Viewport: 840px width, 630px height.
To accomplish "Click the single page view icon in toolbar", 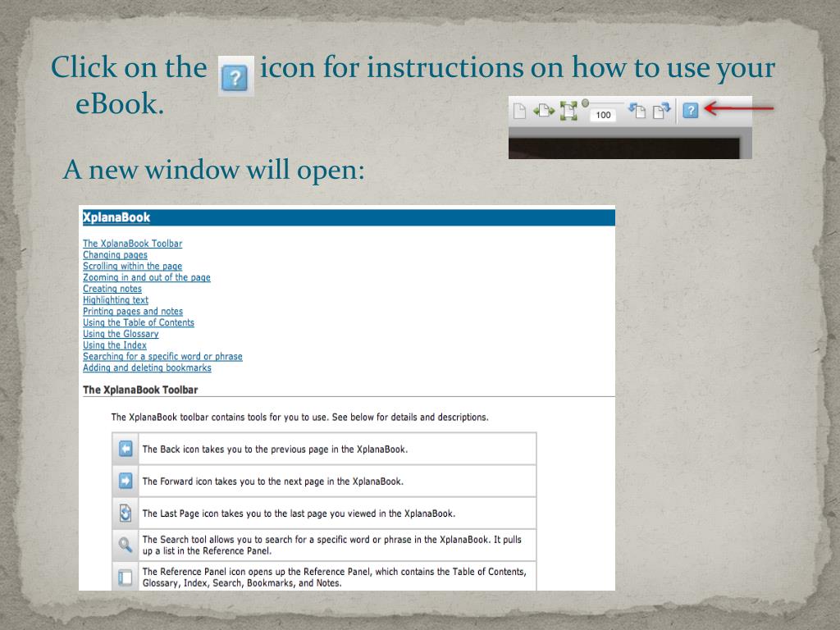I will click(519, 111).
